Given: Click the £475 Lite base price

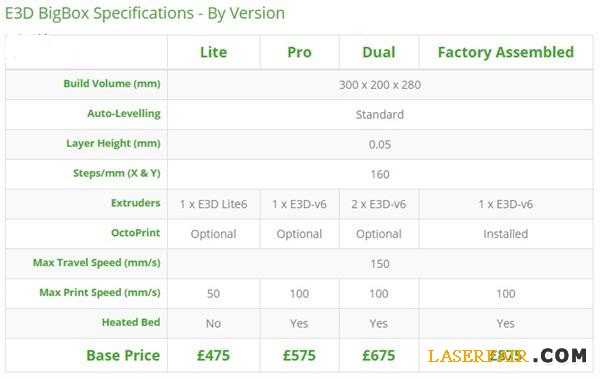Looking at the screenshot, I should click(214, 356).
